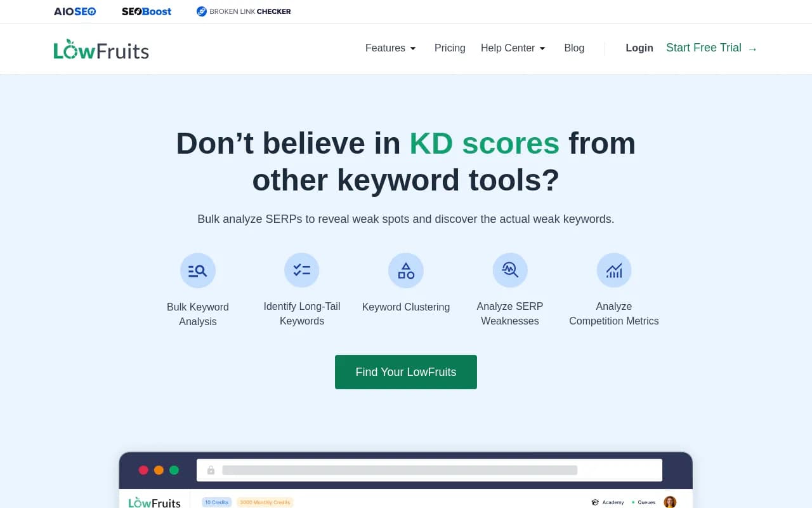Click the arrow next to Start Free Trial
Screen dimensions: 812x508
(x=752, y=48)
